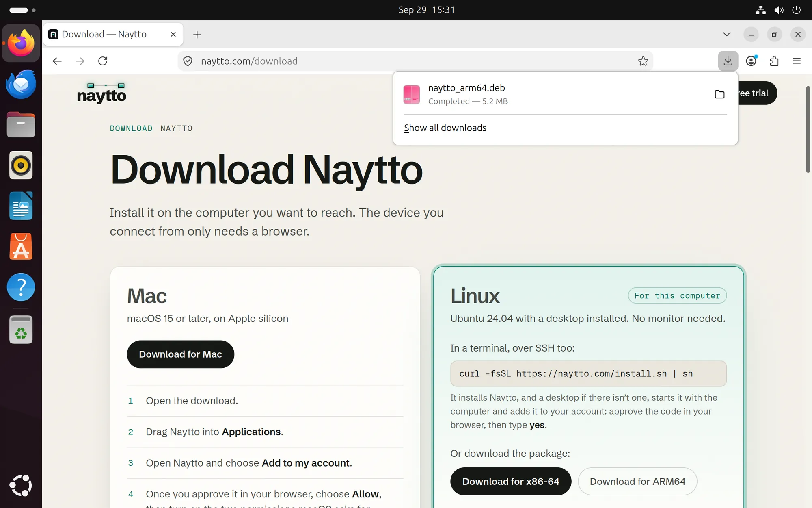The image size is (812, 508).
Task: Click the "Install it on the computer" intro paragraph
Action: (276, 222)
